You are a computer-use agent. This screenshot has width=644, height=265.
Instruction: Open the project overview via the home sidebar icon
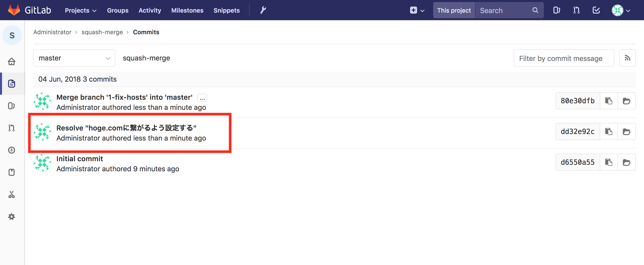12,61
